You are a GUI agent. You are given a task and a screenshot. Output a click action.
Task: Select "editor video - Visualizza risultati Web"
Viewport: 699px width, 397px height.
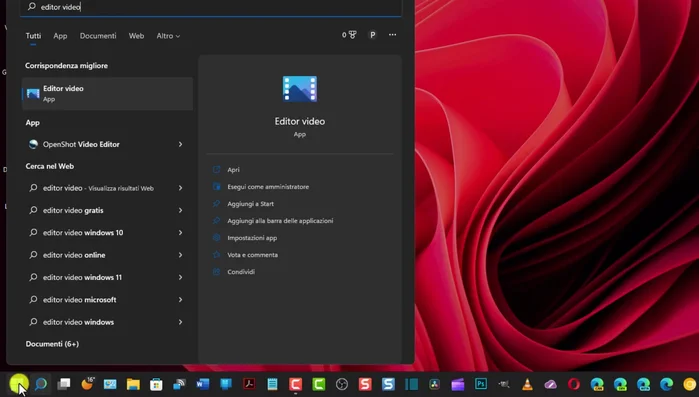[x=98, y=188]
